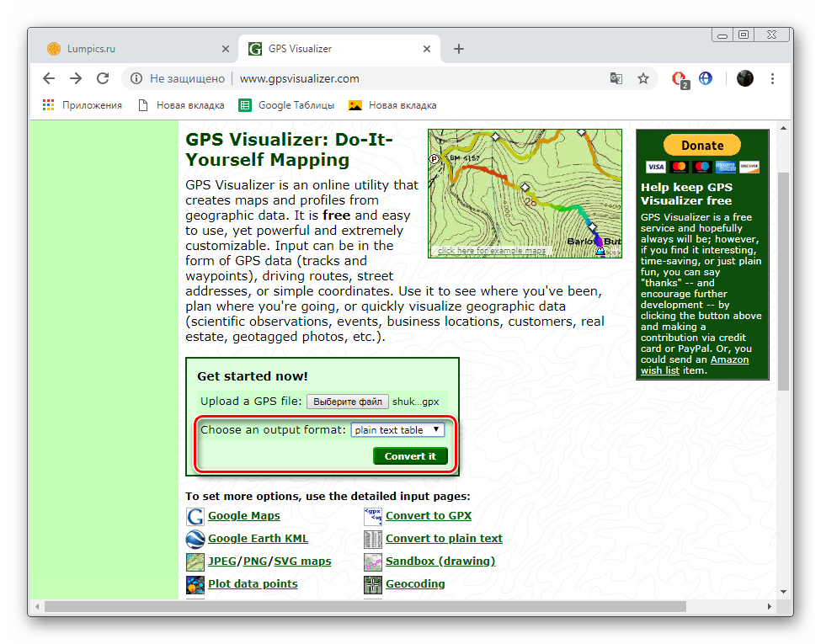Maximize the browser window
This screenshot has width=821, height=644.
744,35
